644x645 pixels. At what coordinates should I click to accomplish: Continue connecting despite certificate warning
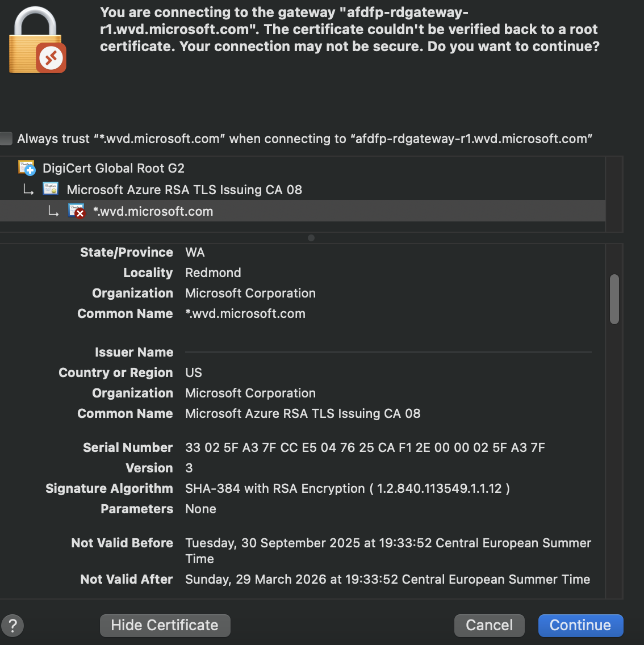[x=580, y=626]
